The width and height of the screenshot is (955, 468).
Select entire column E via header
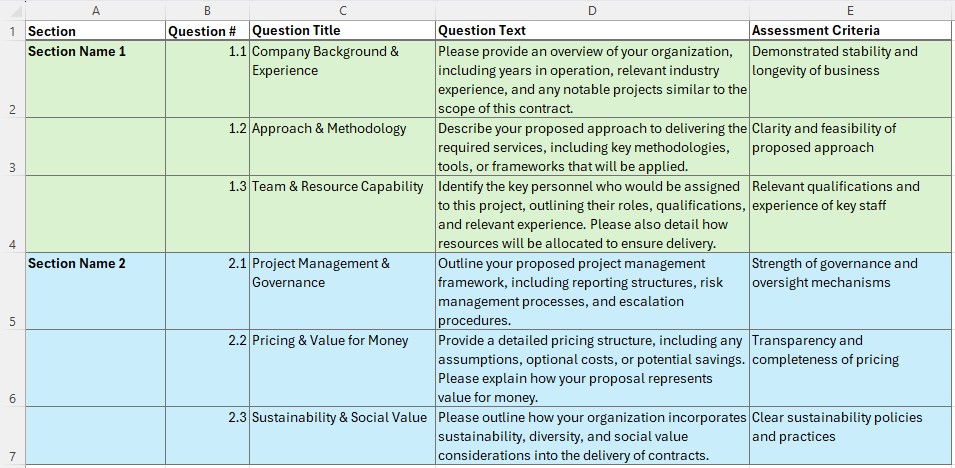pyautogui.click(x=851, y=10)
